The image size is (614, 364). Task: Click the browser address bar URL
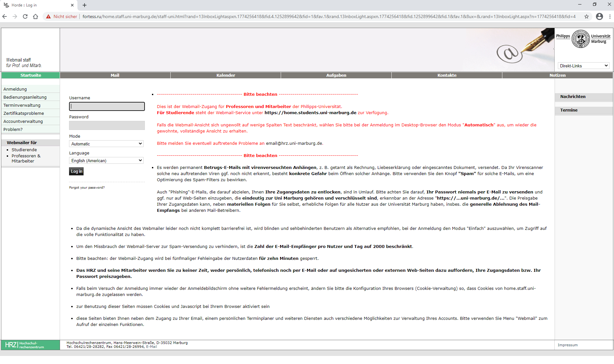click(329, 16)
